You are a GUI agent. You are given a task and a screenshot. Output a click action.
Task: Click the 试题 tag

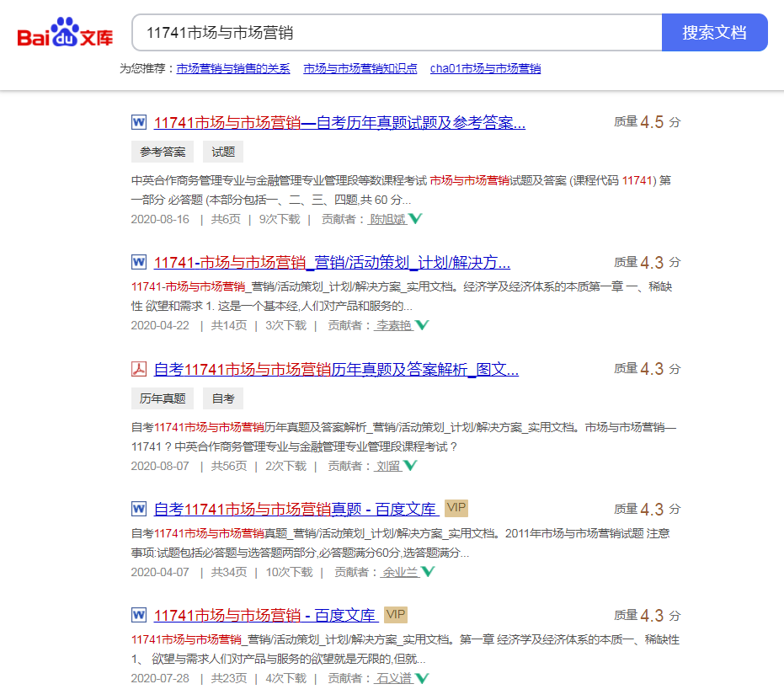pos(222,152)
